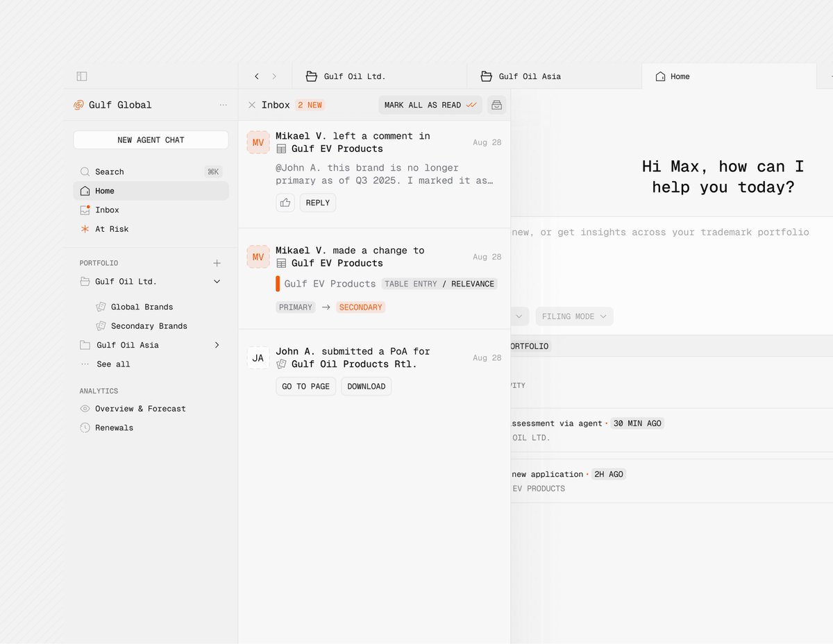Click the SECONDARY tag
The image size is (833, 644).
[x=361, y=307]
